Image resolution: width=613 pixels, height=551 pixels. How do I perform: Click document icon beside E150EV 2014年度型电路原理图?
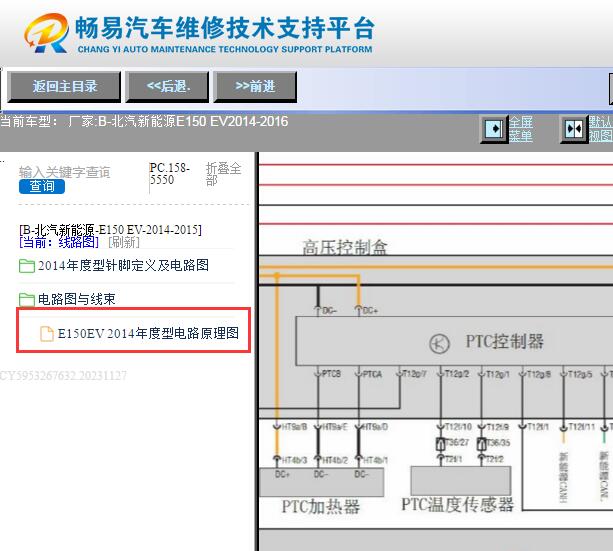point(47,334)
